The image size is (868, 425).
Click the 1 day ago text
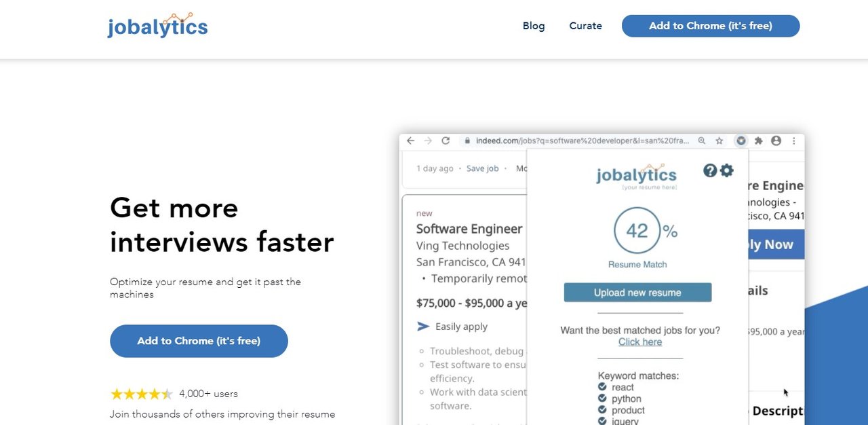click(435, 168)
